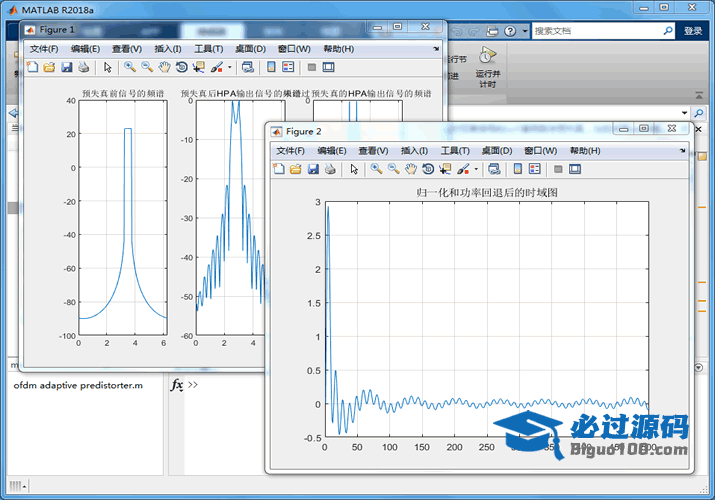The height and width of the screenshot is (500, 715).
Task: Insert Legend in Figure 2 toolbar
Action: coord(534,169)
